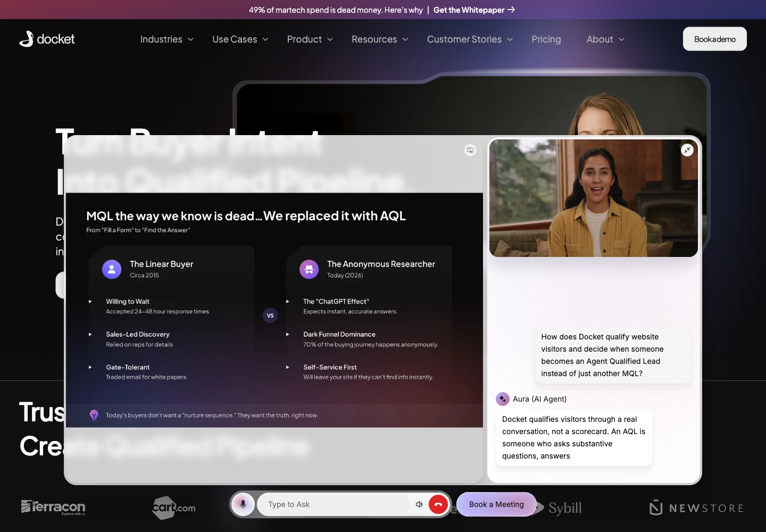The image size is (766, 532).
Task: Click Aura's reply starting Docket qualifies visitors
Action: tap(574, 438)
